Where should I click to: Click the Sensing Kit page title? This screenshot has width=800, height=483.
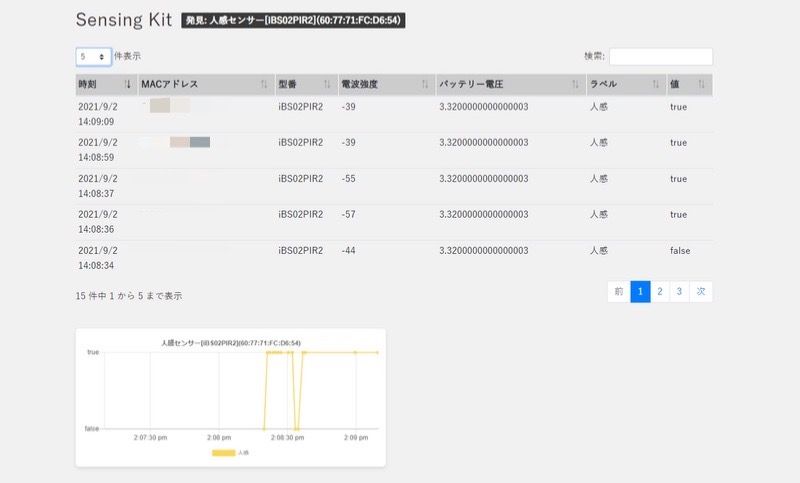coord(124,20)
